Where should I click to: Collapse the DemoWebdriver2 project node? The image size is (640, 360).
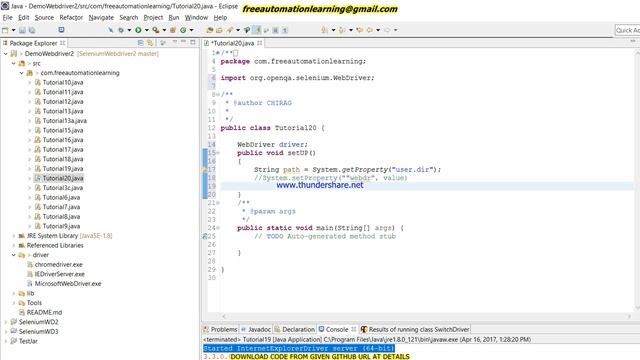click(x=6, y=53)
